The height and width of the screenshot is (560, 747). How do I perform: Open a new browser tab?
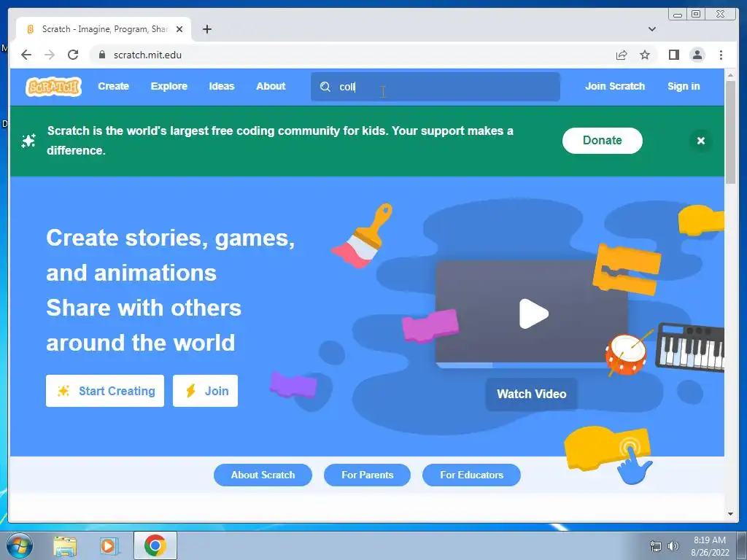tap(206, 29)
